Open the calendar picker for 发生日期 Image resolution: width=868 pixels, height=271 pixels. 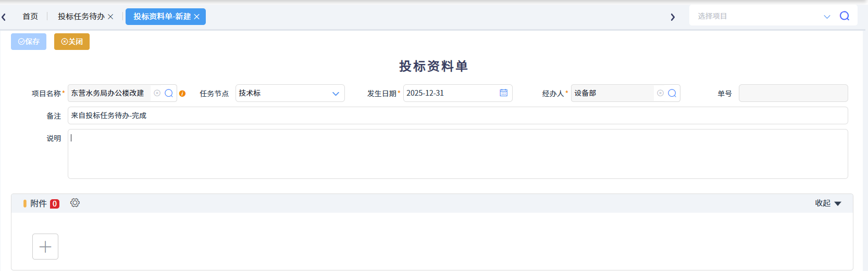[x=503, y=93]
